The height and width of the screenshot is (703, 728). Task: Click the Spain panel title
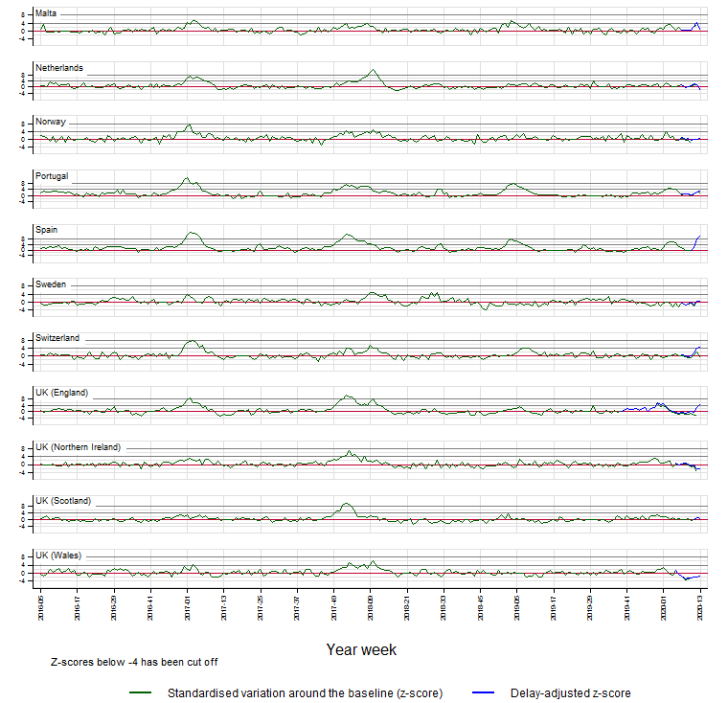click(x=46, y=230)
